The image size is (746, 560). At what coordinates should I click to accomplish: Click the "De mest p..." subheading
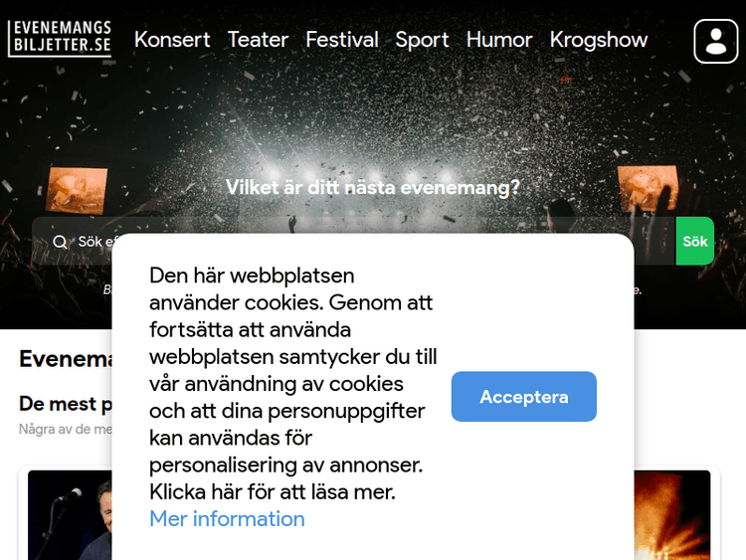tap(66, 404)
